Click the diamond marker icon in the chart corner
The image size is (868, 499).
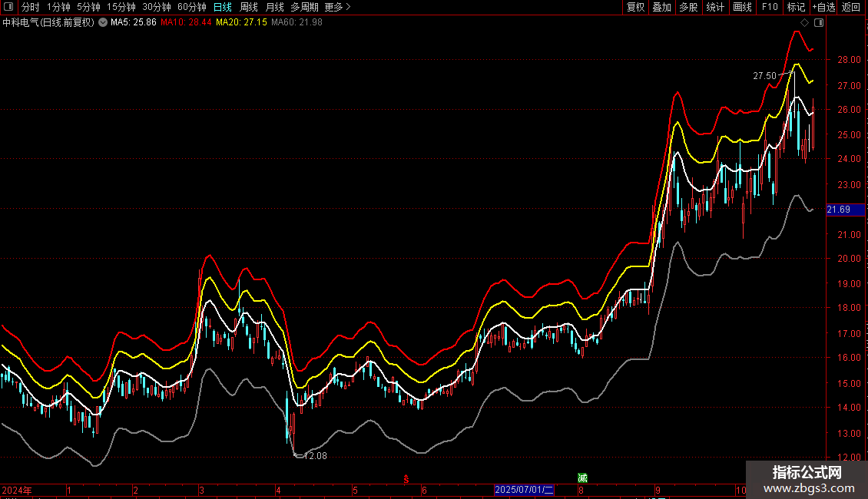pos(805,23)
